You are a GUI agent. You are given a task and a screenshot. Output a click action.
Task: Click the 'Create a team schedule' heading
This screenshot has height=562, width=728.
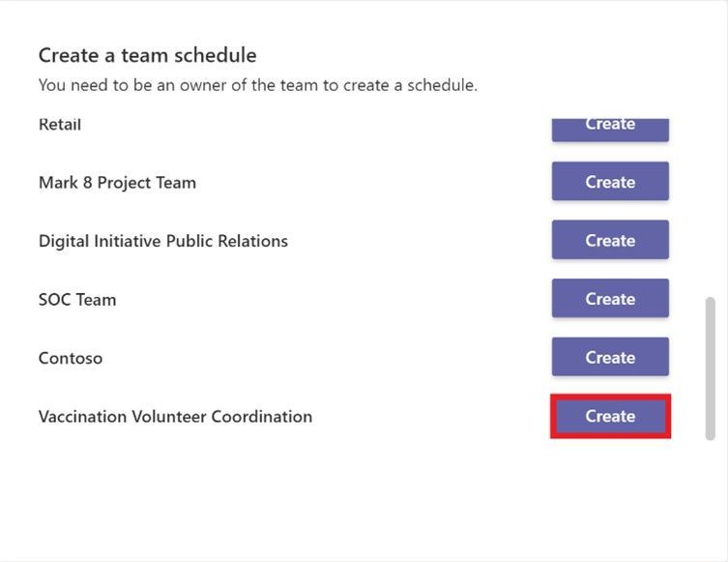pos(147,55)
